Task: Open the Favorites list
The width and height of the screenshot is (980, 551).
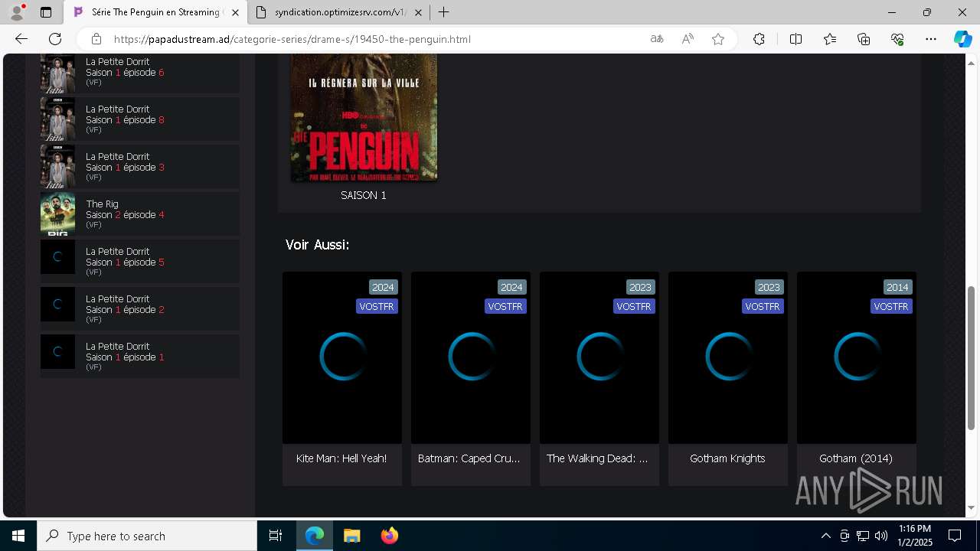Action: pyautogui.click(x=830, y=39)
